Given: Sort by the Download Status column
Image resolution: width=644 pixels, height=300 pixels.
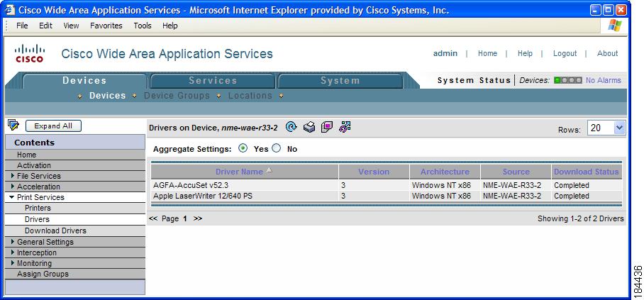Looking at the screenshot, I should click(x=586, y=172).
